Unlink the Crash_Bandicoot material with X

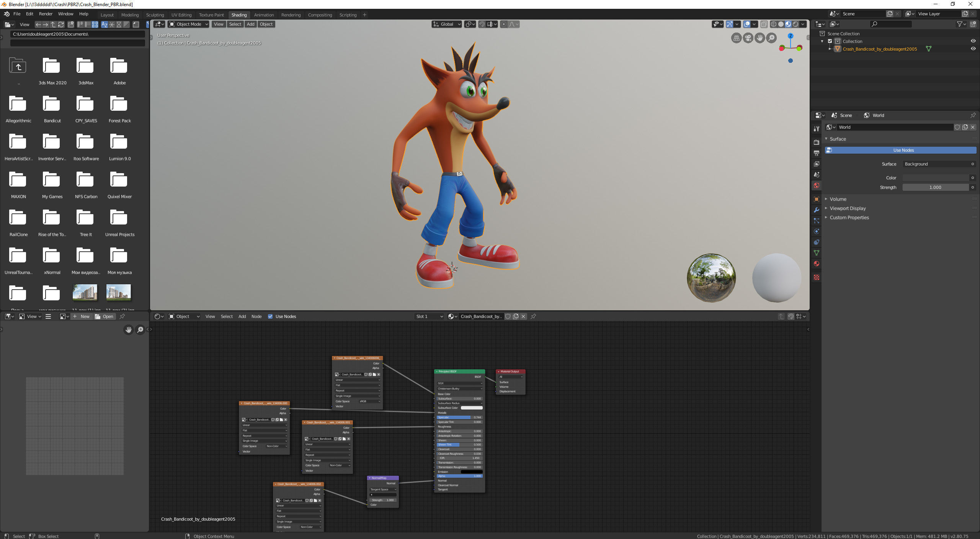(x=523, y=316)
